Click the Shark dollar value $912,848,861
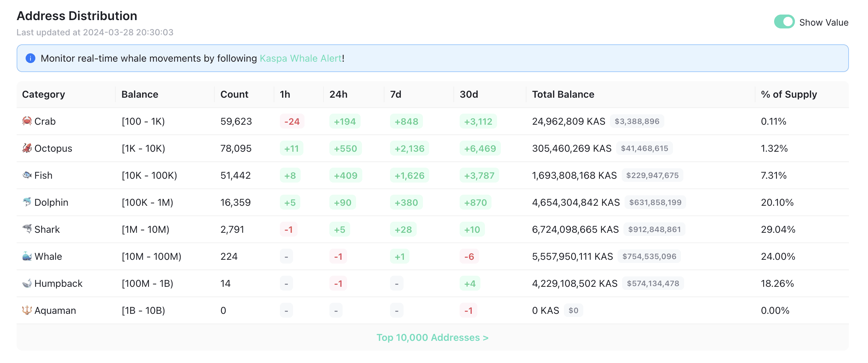Screen dimensions: 868x363 coord(654,229)
